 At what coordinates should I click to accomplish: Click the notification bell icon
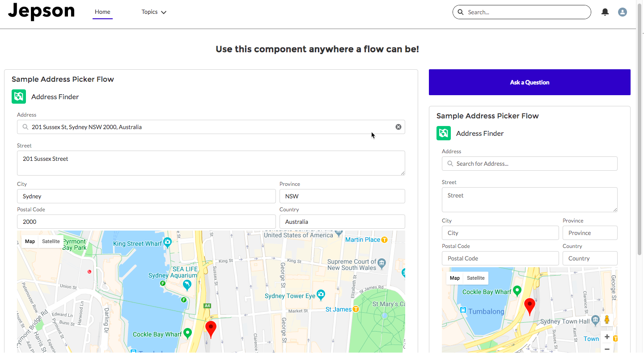coord(605,12)
